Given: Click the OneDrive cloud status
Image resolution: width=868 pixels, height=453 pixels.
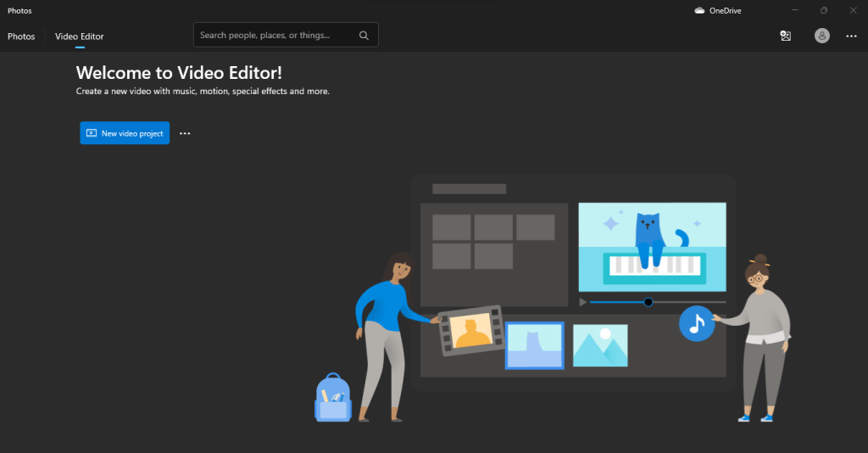Looking at the screenshot, I should [x=717, y=10].
